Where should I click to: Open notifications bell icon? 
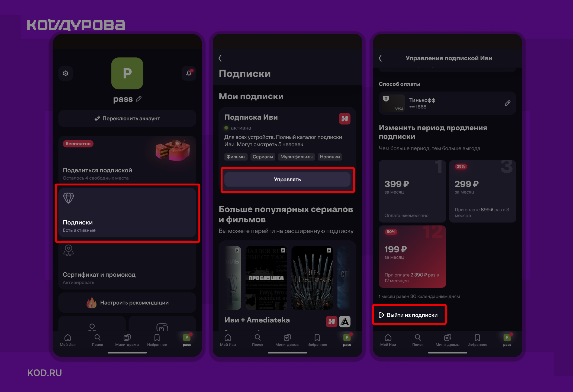[189, 73]
